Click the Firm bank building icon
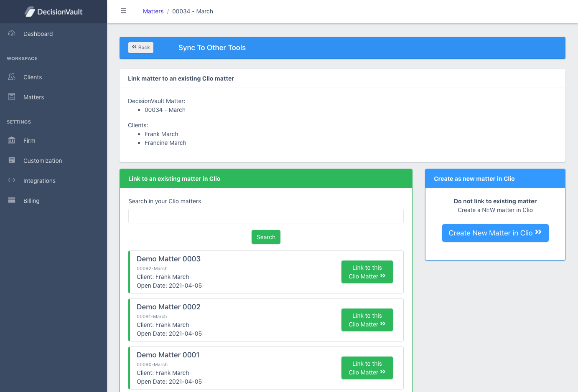The width and height of the screenshot is (578, 392). tap(12, 140)
